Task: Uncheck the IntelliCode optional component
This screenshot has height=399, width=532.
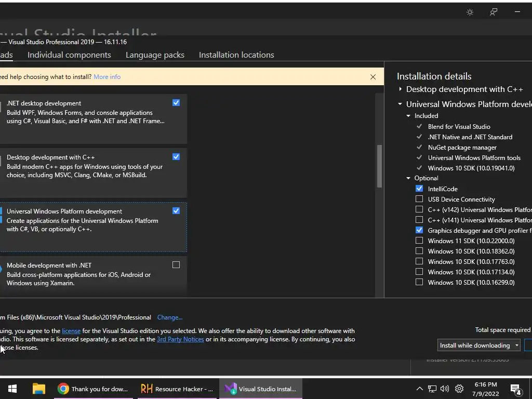Action: (419, 189)
